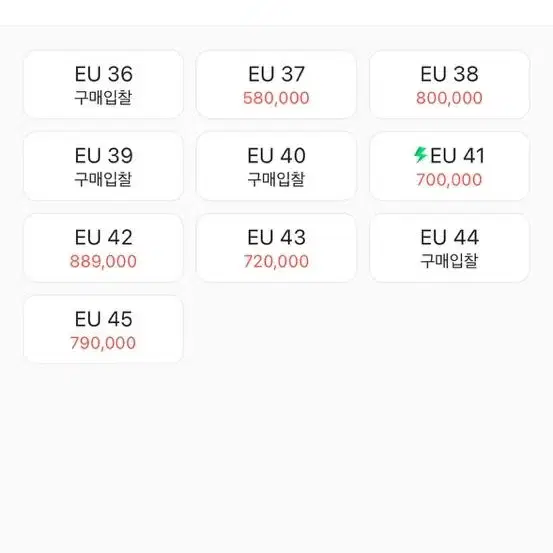Image resolution: width=553 pixels, height=553 pixels.
Task: Select the EU 40 size card
Action: point(276,166)
